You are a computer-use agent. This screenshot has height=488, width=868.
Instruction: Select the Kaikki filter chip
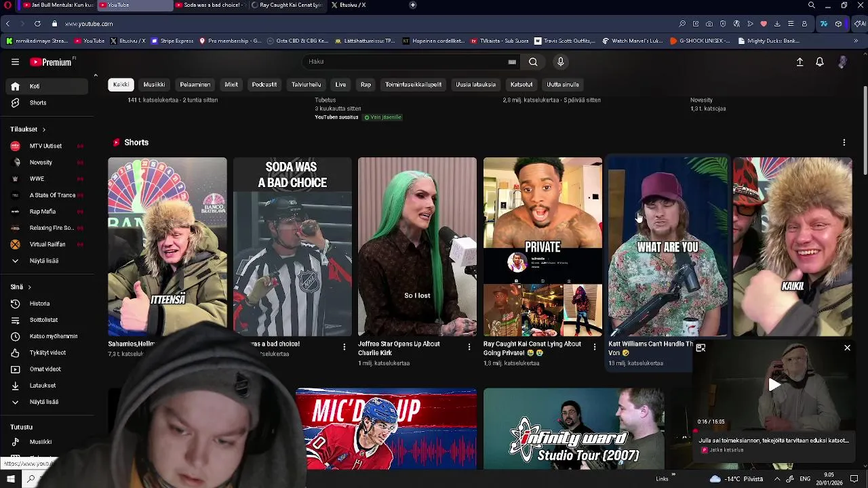coord(121,85)
